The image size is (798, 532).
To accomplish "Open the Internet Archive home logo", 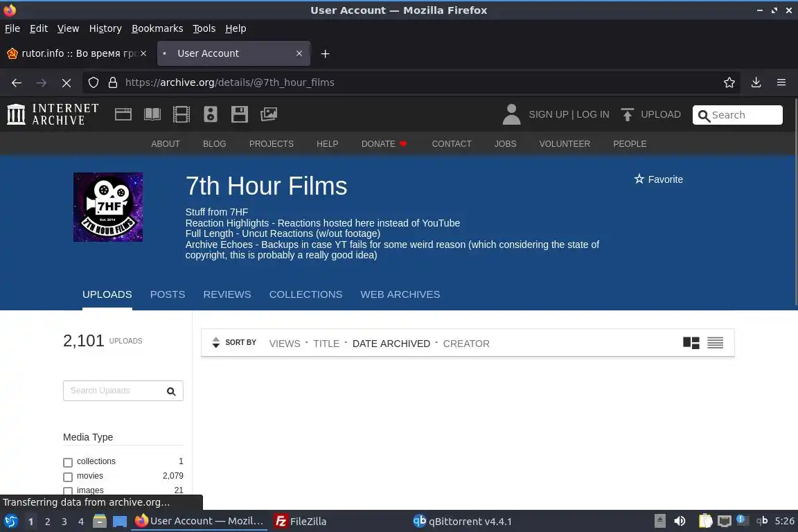I will click(53, 114).
